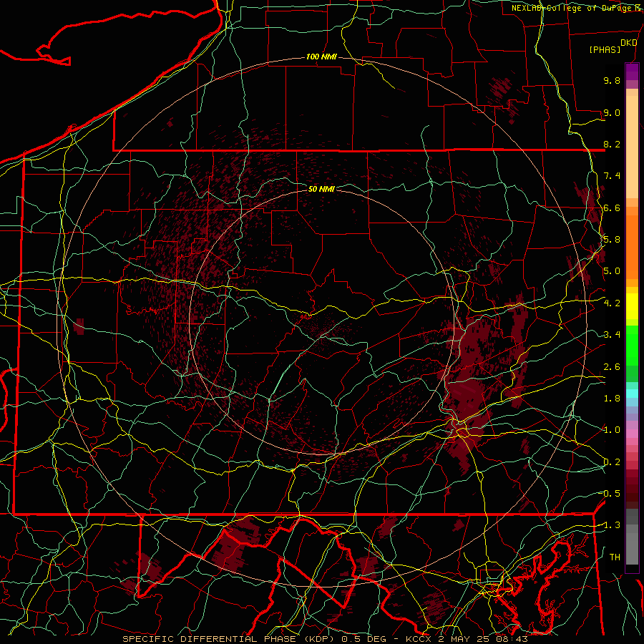Click the 50 NMI range ring label
644x644 pixels.
pos(321,189)
